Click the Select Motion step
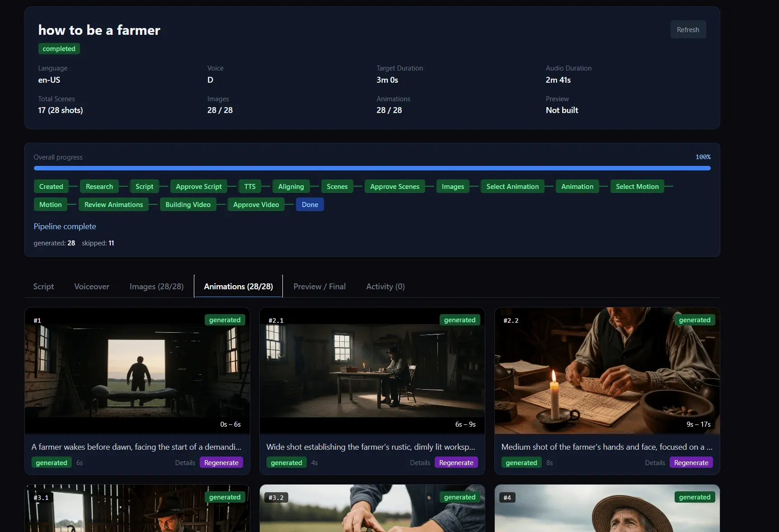This screenshot has width=779, height=532. (637, 187)
